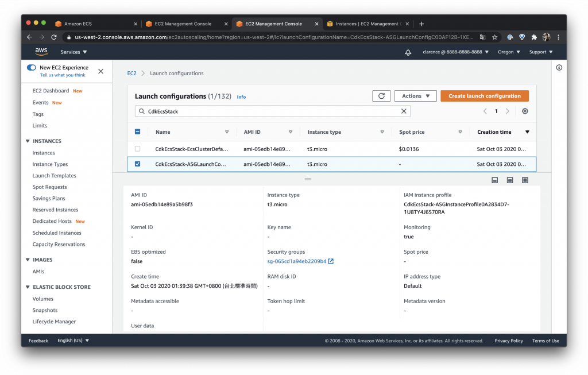
Task: Uncheck the CdkEcsStack-ASGLaunchCo row checkbox
Action: (137, 164)
